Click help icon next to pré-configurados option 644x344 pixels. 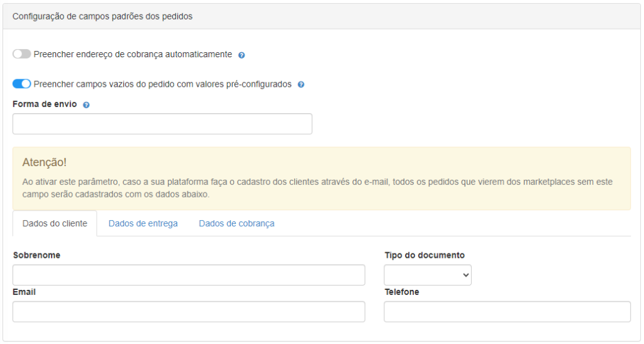[301, 84]
